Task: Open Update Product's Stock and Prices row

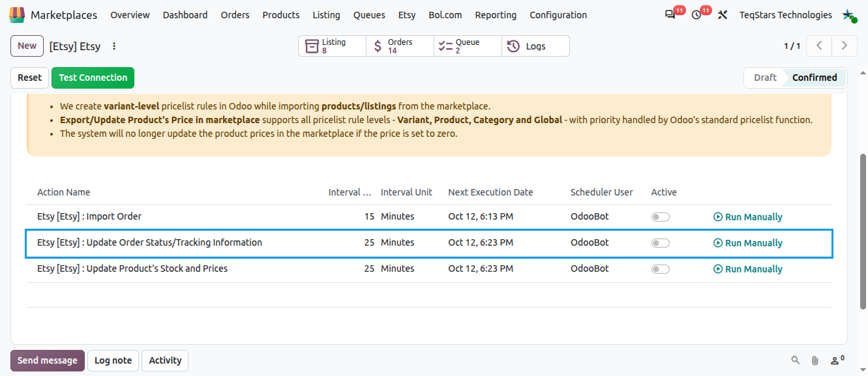Action: [x=429, y=269]
